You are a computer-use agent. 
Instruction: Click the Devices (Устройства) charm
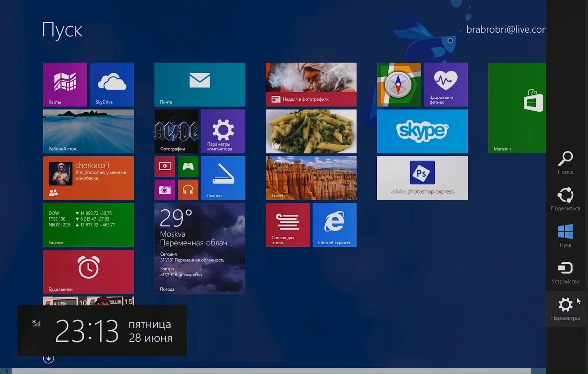(x=565, y=272)
